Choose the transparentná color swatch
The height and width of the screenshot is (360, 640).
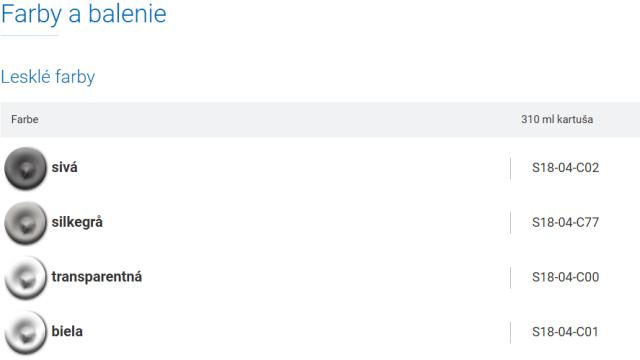coord(25,278)
